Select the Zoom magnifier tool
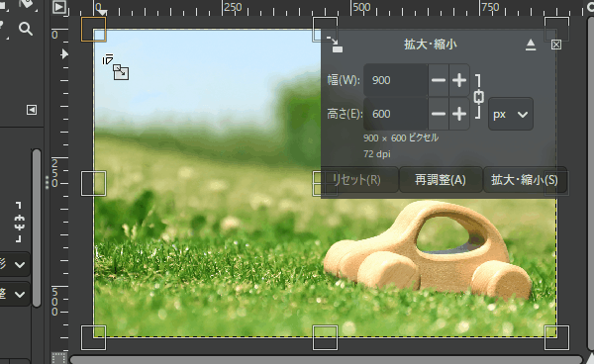The width and height of the screenshot is (594, 364). (x=26, y=29)
